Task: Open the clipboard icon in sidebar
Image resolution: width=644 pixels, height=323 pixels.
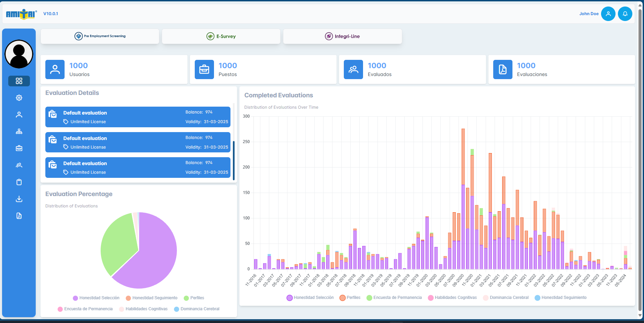Action: pyautogui.click(x=19, y=182)
